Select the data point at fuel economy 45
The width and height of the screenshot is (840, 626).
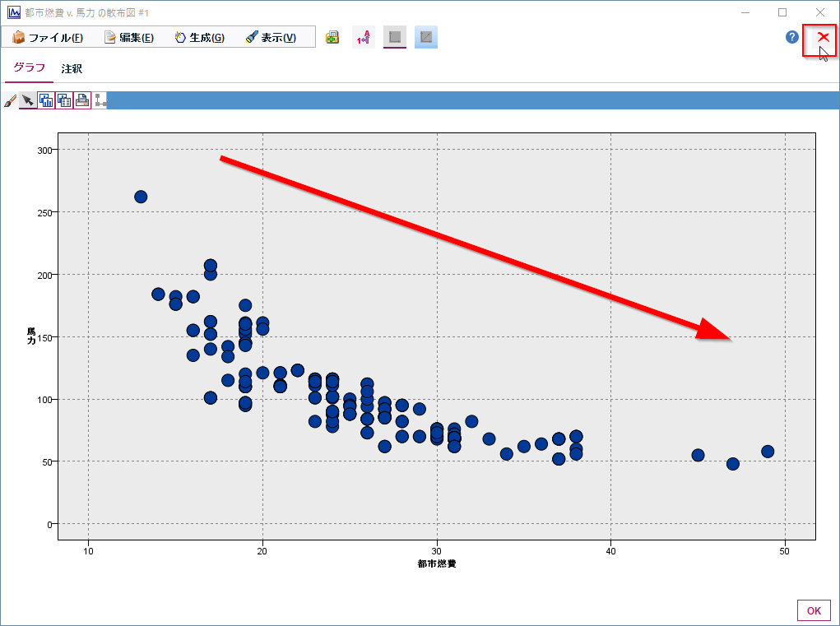tap(698, 455)
